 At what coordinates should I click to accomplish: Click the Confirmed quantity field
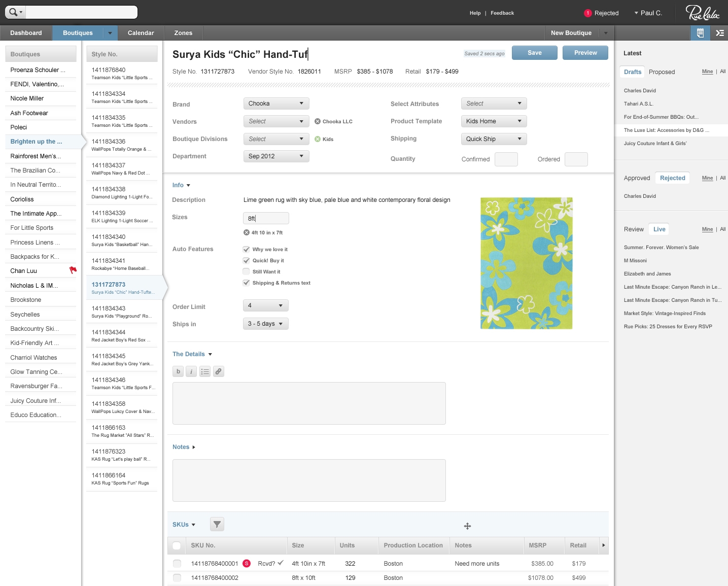click(506, 159)
